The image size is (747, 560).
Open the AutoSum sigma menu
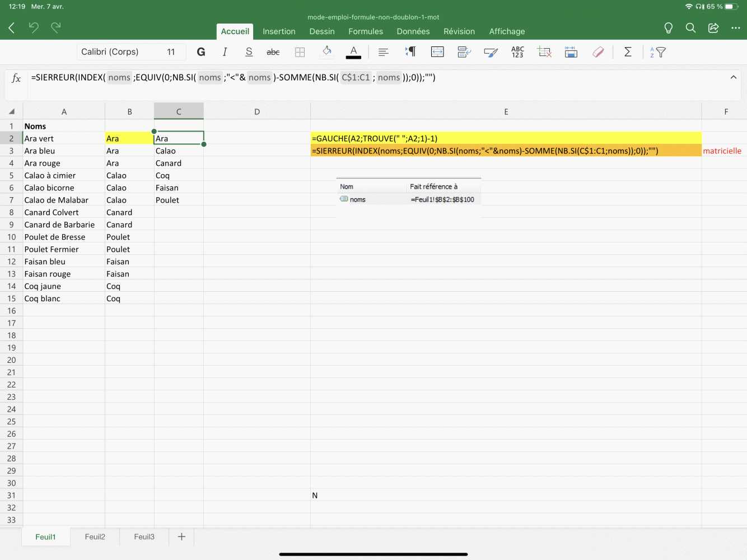click(628, 52)
